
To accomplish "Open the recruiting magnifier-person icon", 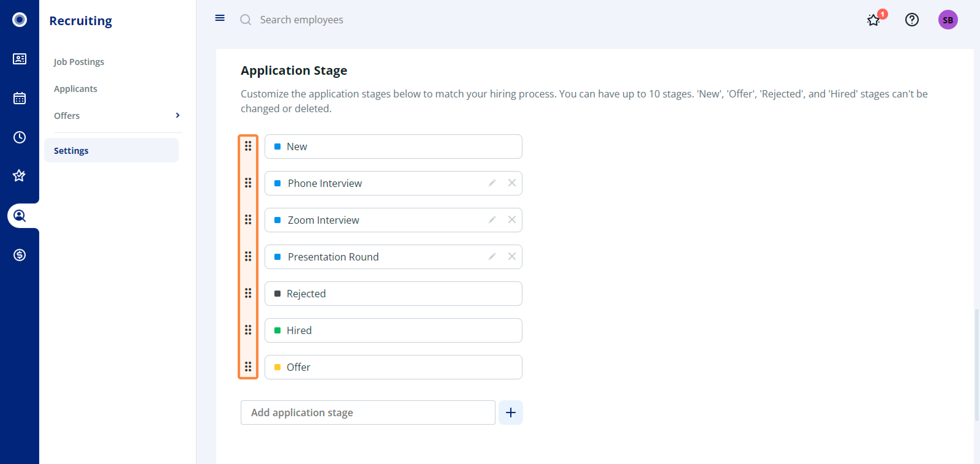I will click(19, 216).
